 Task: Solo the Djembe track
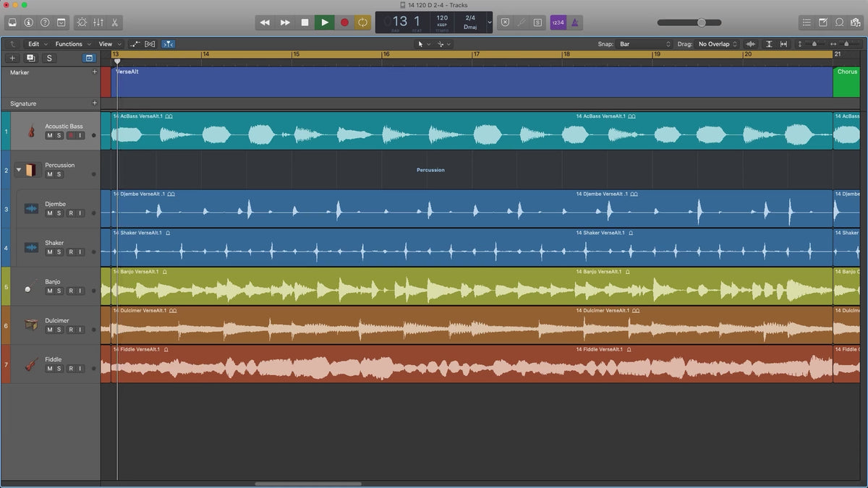[59, 213]
